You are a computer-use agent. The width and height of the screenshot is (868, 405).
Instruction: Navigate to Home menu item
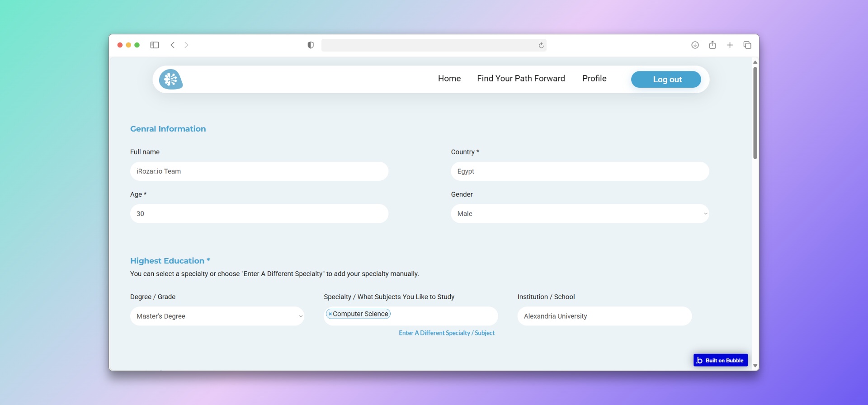click(449, 79)
